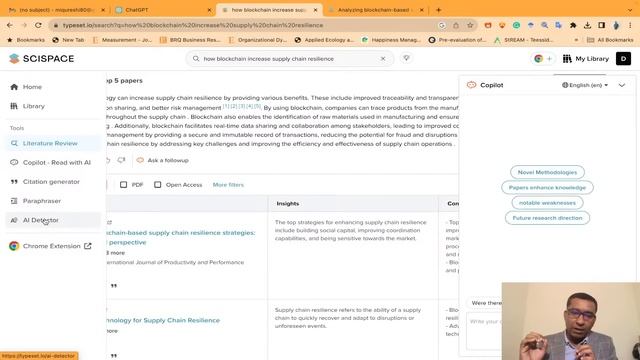
Task: Click the Chrome plus extension button
Action: (x=543, y=59)
